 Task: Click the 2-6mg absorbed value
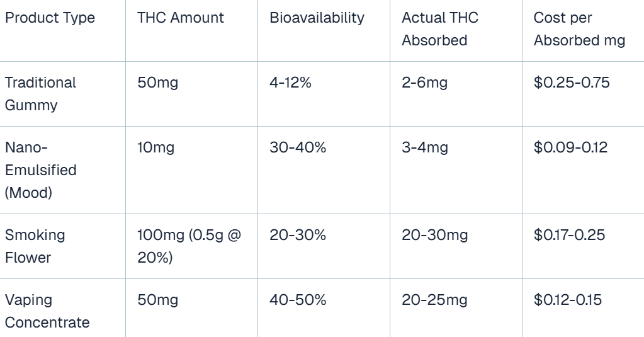[424, 82]
